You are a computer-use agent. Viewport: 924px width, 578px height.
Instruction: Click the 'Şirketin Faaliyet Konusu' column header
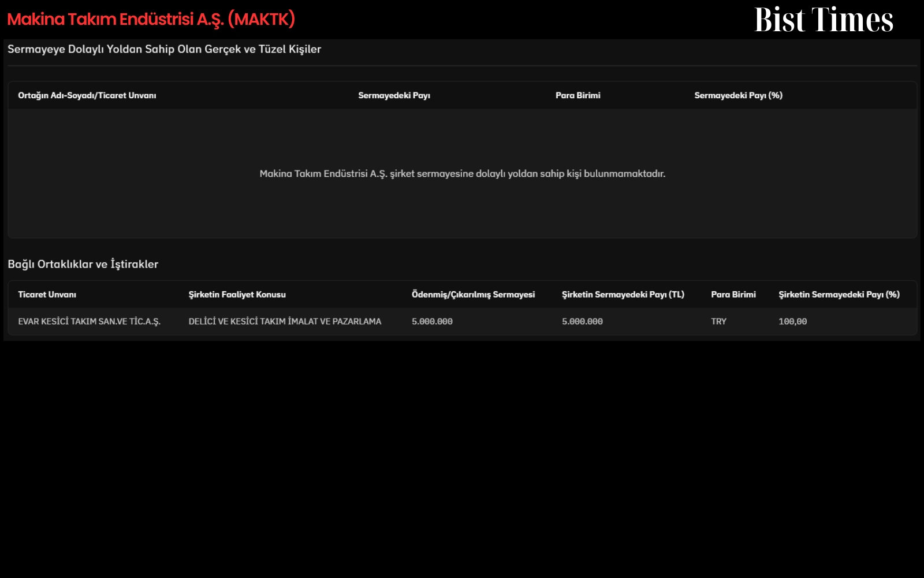pos(237,295)
